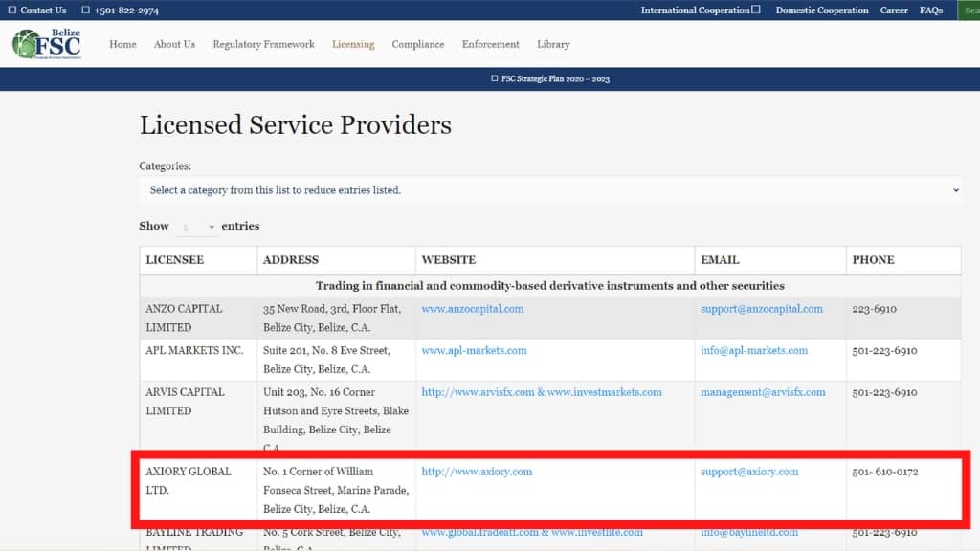Sort table by ADDRESS column header

pos(336,260)
